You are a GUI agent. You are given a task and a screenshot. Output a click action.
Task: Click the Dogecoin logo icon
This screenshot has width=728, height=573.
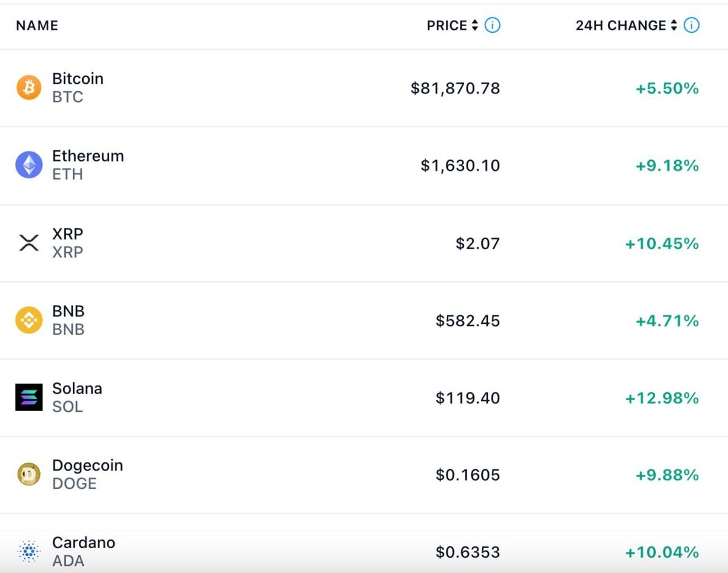[x=29, y=475]
